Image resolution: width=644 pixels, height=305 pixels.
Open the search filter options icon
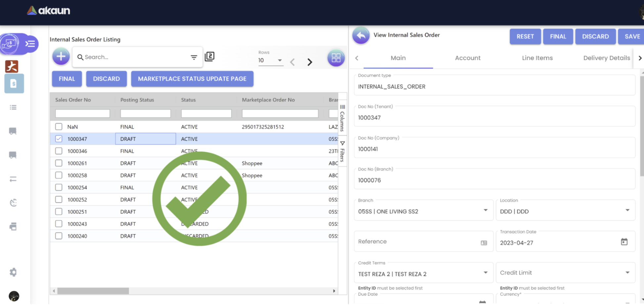point(194,57)
